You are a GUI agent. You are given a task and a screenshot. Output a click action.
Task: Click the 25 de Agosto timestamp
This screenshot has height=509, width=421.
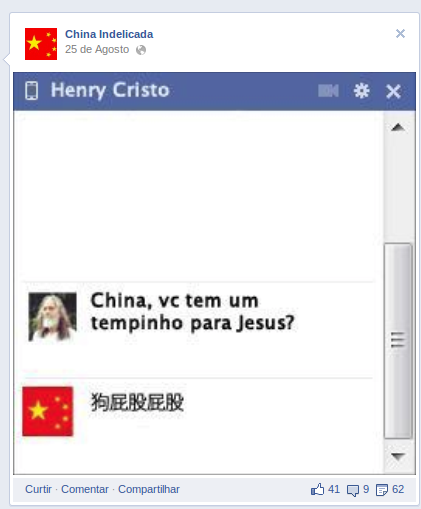[x=97, y=49]
